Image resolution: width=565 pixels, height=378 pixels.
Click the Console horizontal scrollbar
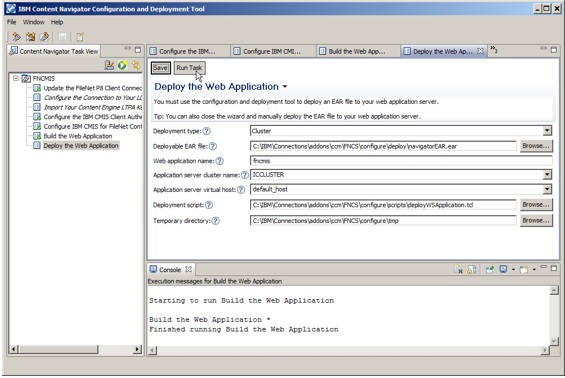point(349,350)
